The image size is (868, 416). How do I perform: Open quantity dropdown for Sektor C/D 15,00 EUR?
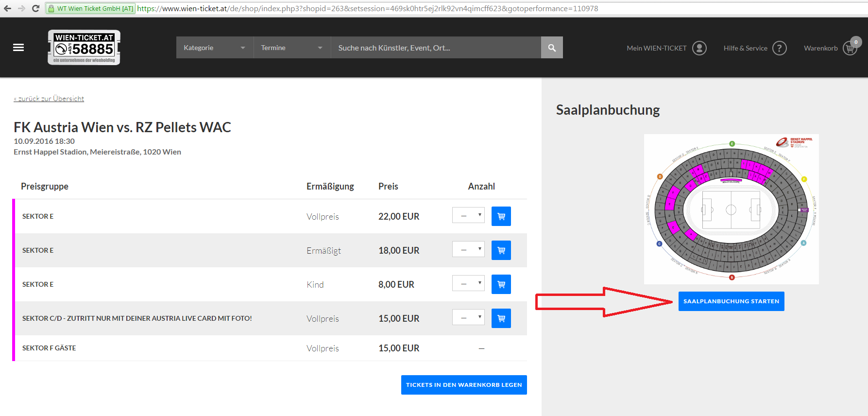[x=468, y=317]
